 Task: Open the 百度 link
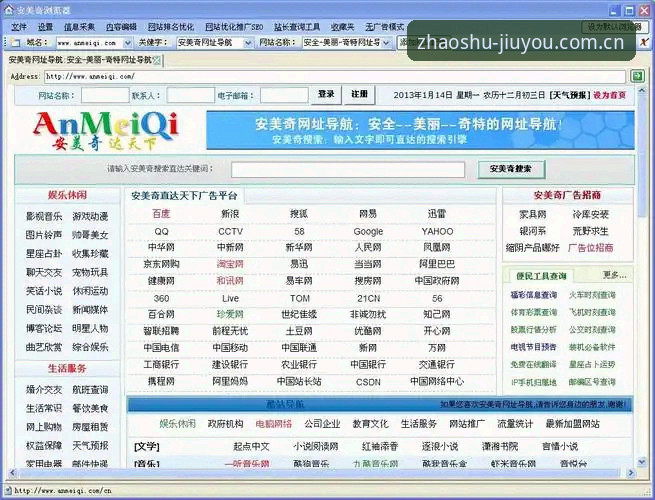161,214
